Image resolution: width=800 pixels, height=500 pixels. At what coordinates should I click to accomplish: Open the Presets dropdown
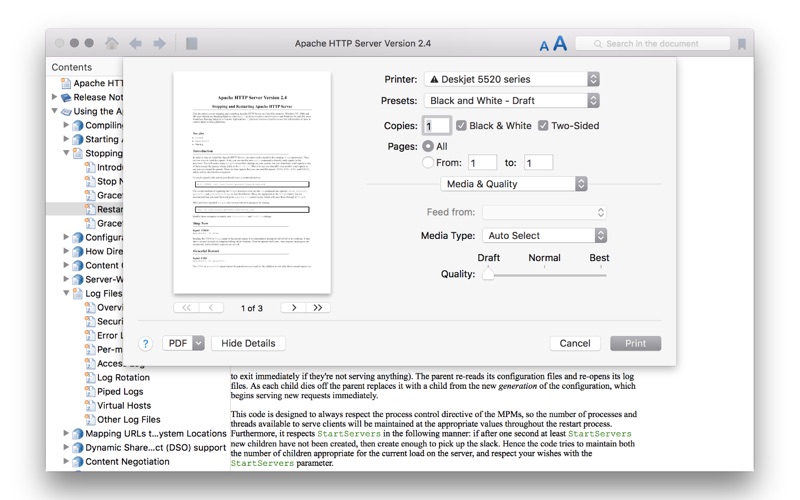tap(512, 101)
